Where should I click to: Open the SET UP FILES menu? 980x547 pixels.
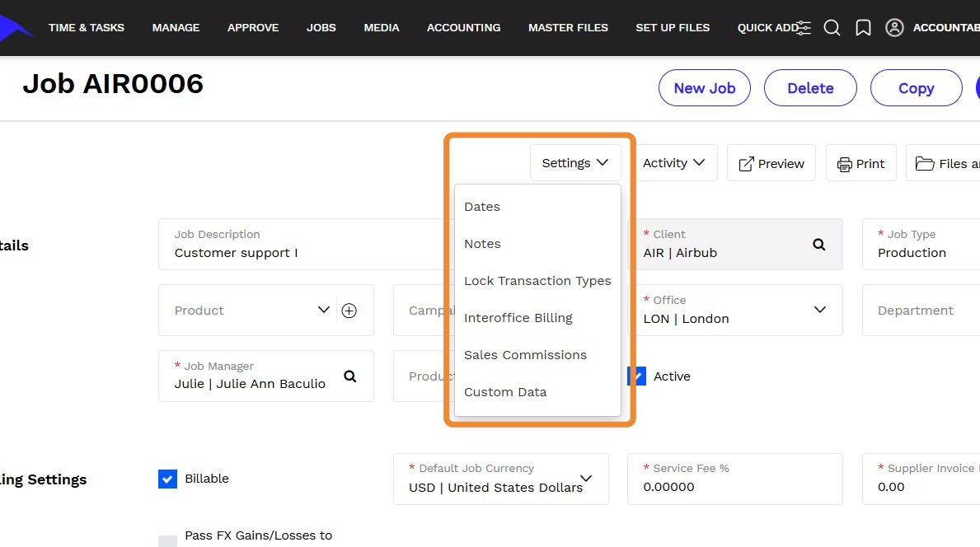(x=673, y=27)
